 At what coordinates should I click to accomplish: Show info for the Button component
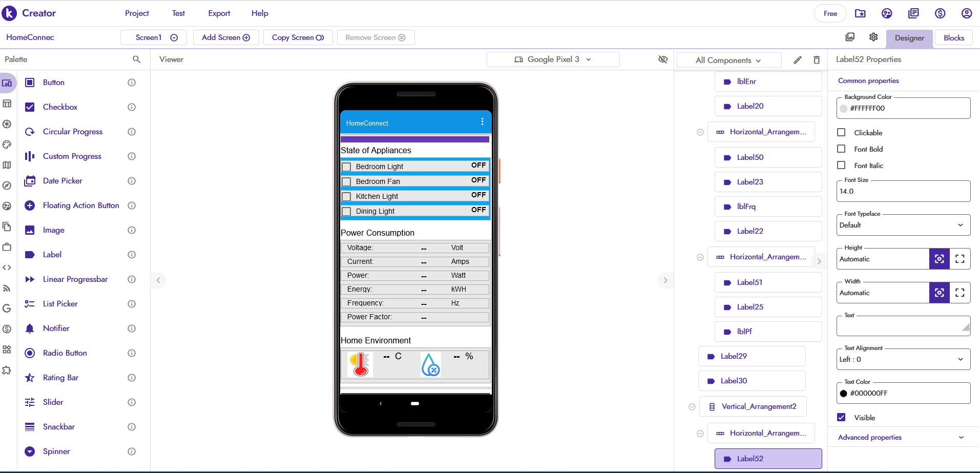[x=132, y=83]
